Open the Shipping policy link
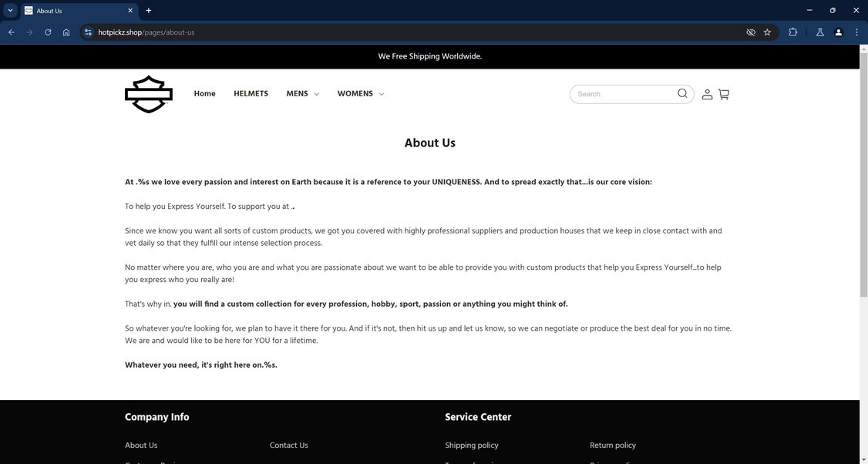Viewport: 868px width, 464px height. coord(472,446)
